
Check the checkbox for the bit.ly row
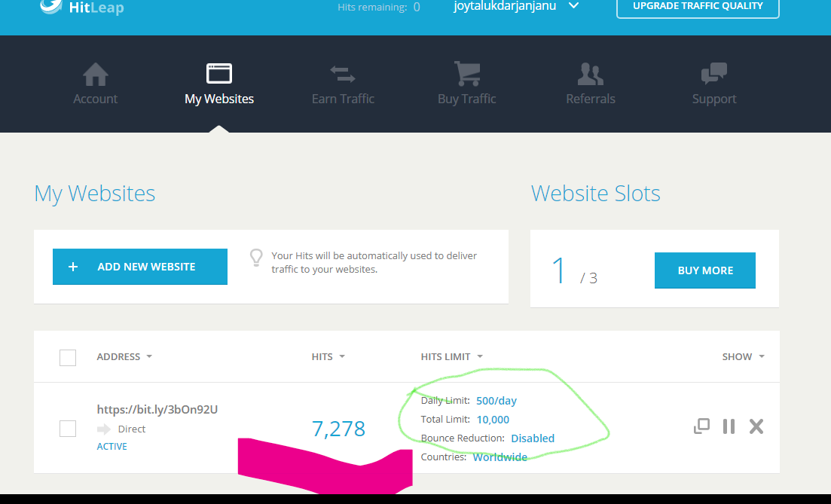(x=68, y=428)
